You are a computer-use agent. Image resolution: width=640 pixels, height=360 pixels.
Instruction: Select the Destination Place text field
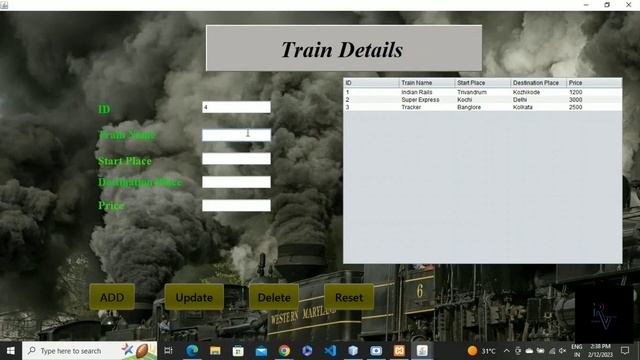pyautogui.click(x=236, y=182)
